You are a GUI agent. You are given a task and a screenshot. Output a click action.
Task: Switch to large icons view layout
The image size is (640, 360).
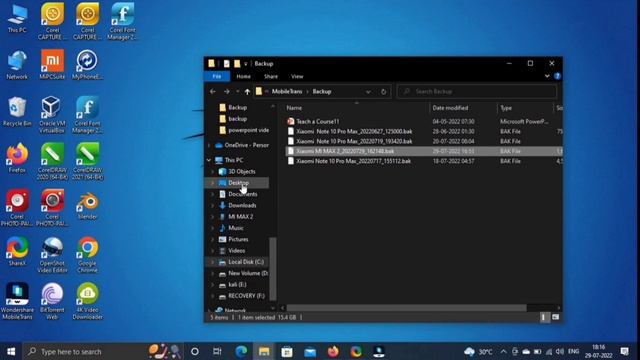pos(556,317)
